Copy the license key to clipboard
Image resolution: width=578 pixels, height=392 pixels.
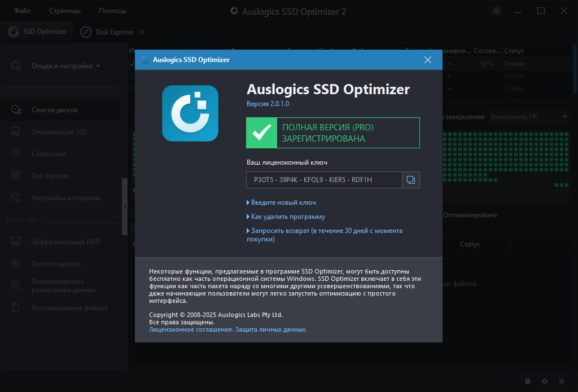point(411,180)
